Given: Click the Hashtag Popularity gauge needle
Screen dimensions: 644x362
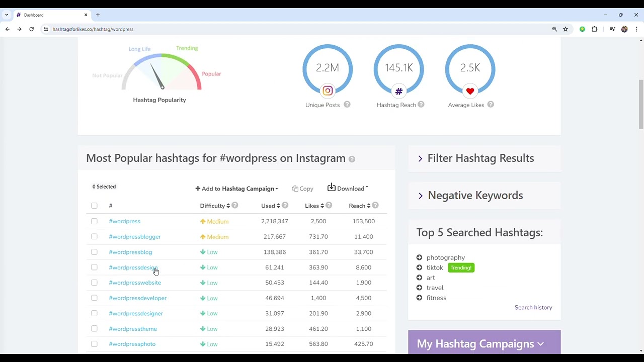Looking at the screenshot, I should click(x=157, y=76).
